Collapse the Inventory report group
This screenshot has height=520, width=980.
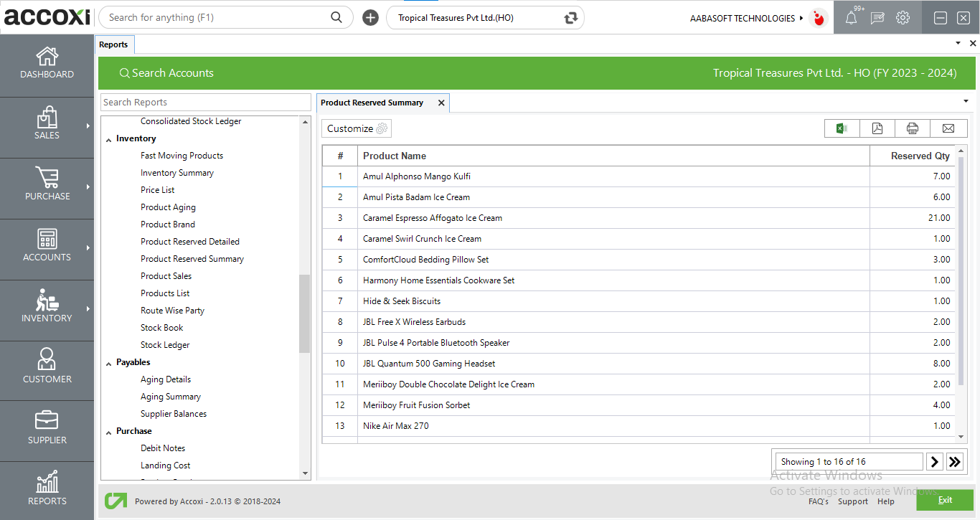pos(109,139)
